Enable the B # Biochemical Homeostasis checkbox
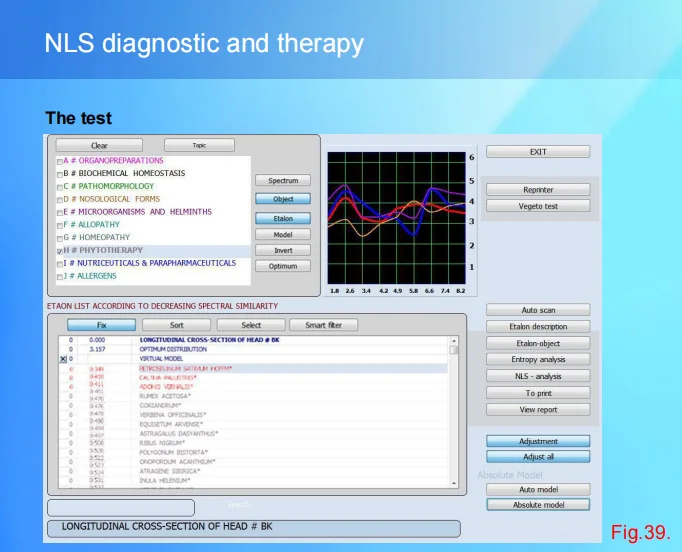 [60, 174]
